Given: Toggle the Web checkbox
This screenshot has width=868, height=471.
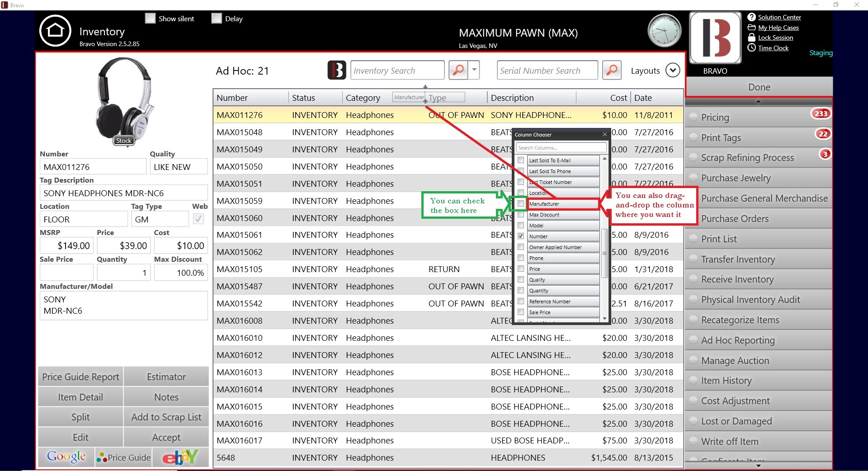Looking at the screenshot, I should (x=198, y=219).
